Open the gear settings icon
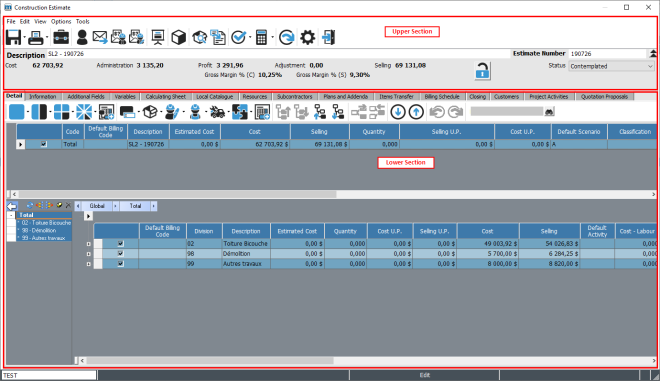Image resolution: width=660 pixels, height=381 pixels. point(307,37)
